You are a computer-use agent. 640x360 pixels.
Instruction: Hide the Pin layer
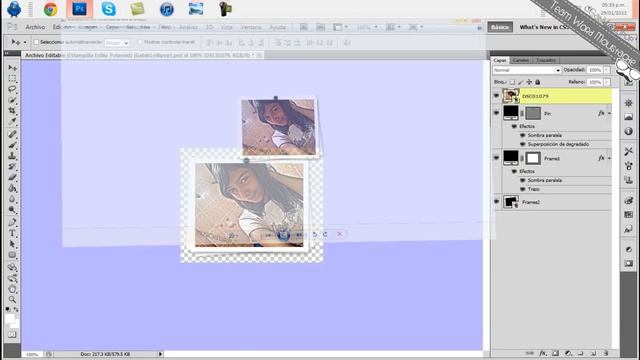tap(496, 113)
